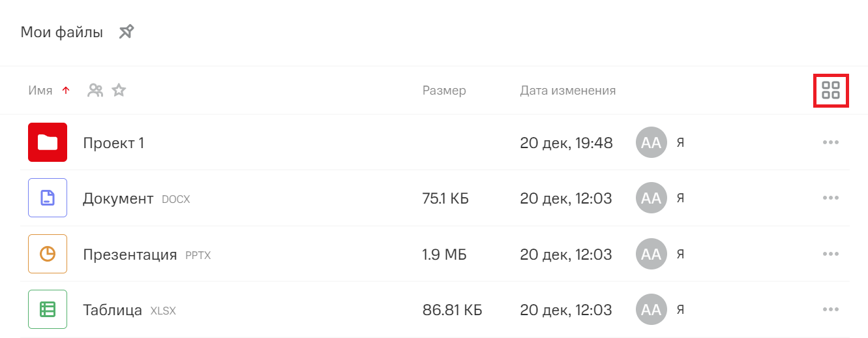868x338 pixels.
Task: Click the Документ DOCX file icon
Action: 48,198
